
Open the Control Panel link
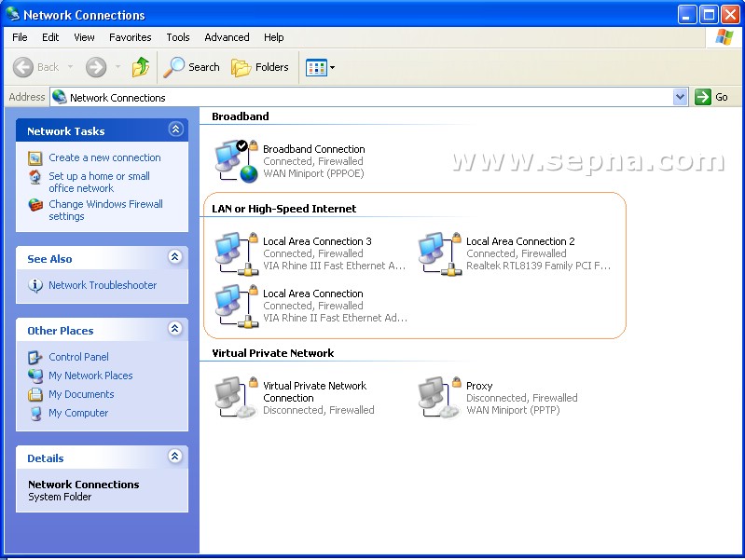[x=78, y=357]
